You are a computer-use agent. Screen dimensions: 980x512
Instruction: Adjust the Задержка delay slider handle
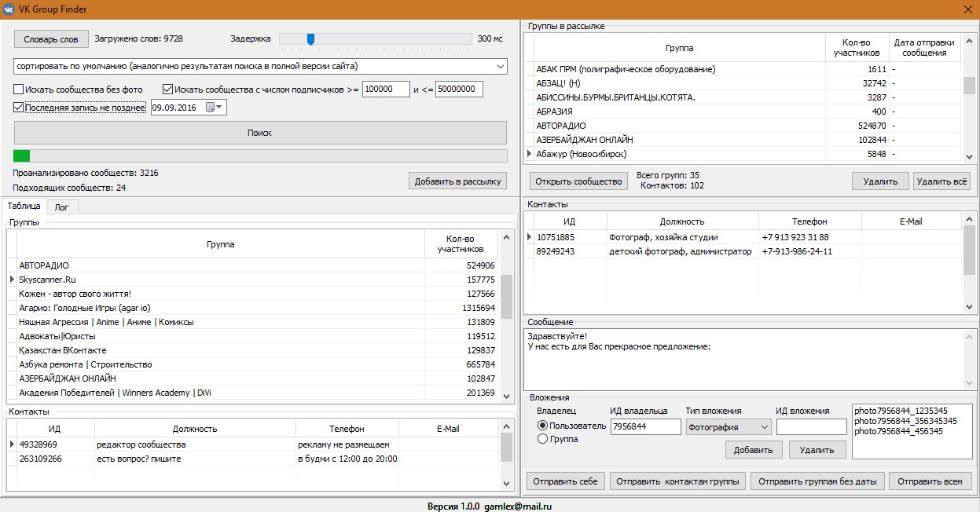311,38
